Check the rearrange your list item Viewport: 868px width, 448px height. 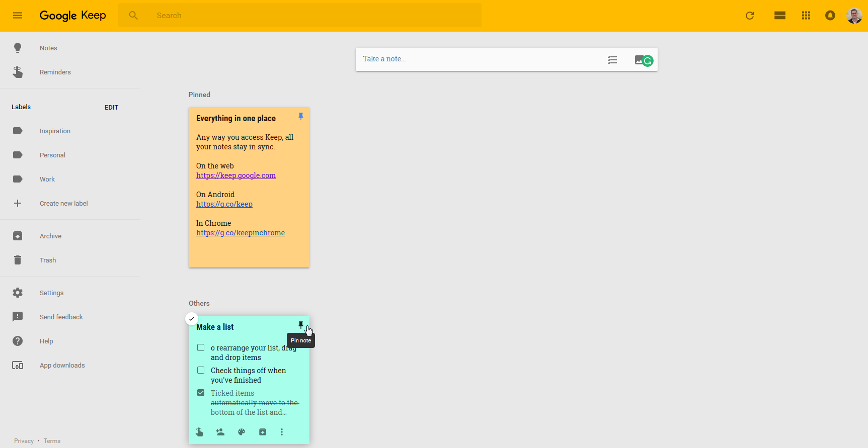(201, 347)
